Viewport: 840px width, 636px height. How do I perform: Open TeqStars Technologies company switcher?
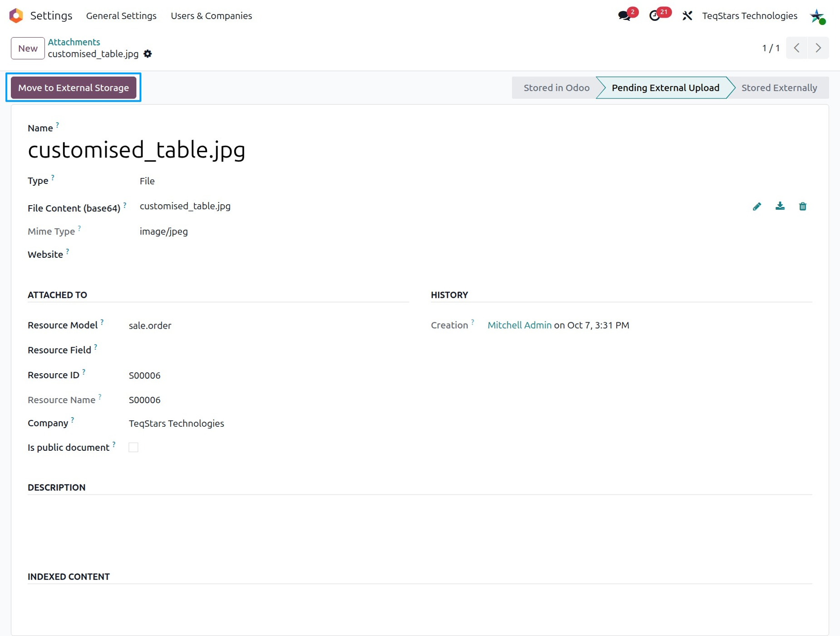750,16
